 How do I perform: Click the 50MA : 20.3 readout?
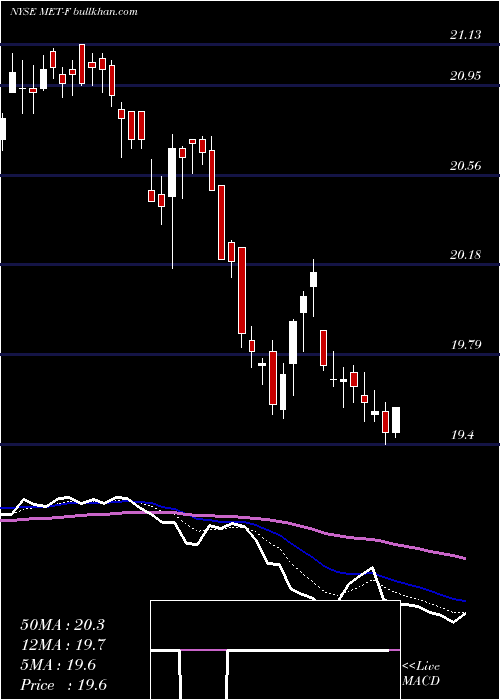click(62, 625)
